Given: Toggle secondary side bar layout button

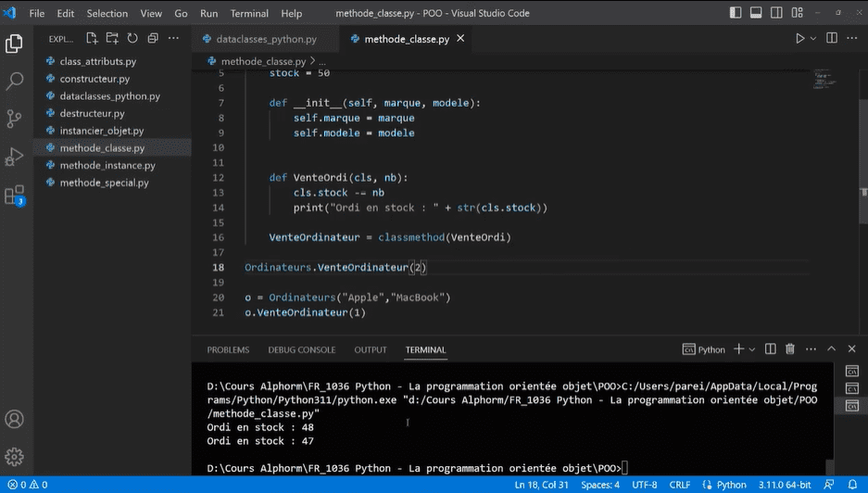Looking at the screenshot, I should point(776,13).
